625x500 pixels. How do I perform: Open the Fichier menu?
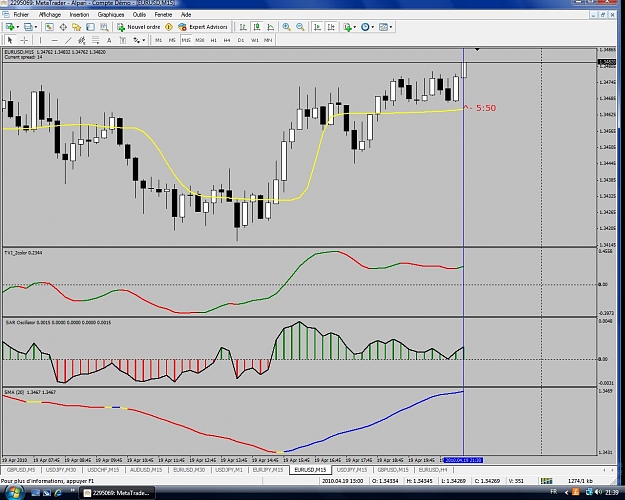(x=21, y=15)
